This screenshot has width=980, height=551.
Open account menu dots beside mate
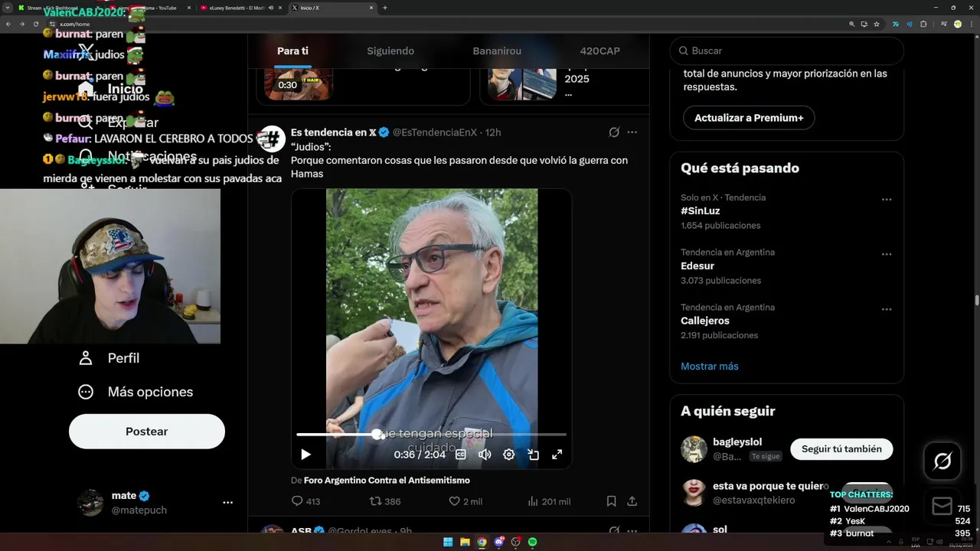click(227, 503)
